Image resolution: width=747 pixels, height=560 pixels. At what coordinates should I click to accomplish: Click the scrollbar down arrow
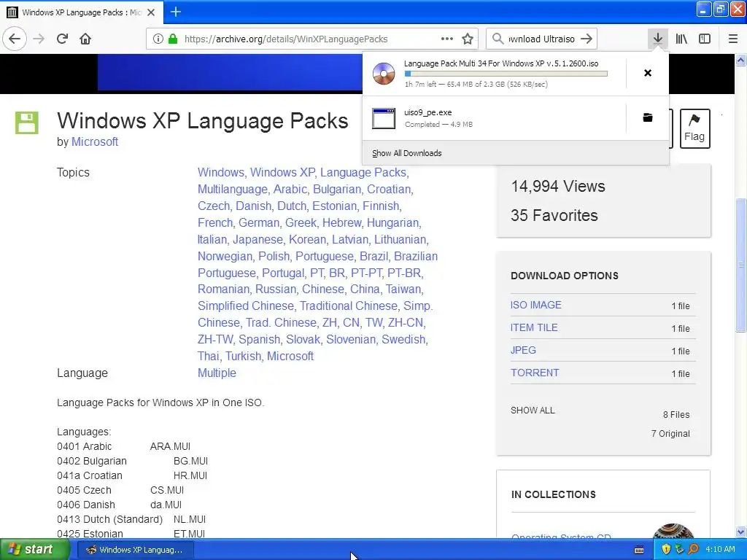click(x=741, y=532)
